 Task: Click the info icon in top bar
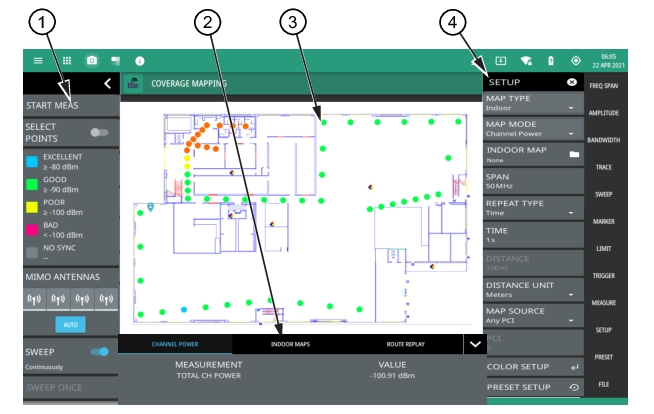(139, 60)
